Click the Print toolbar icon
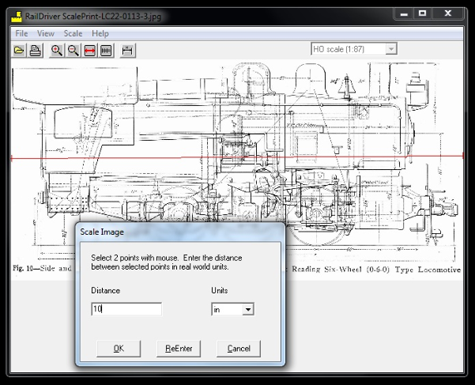475x385 pixels. tap(35, 50)
